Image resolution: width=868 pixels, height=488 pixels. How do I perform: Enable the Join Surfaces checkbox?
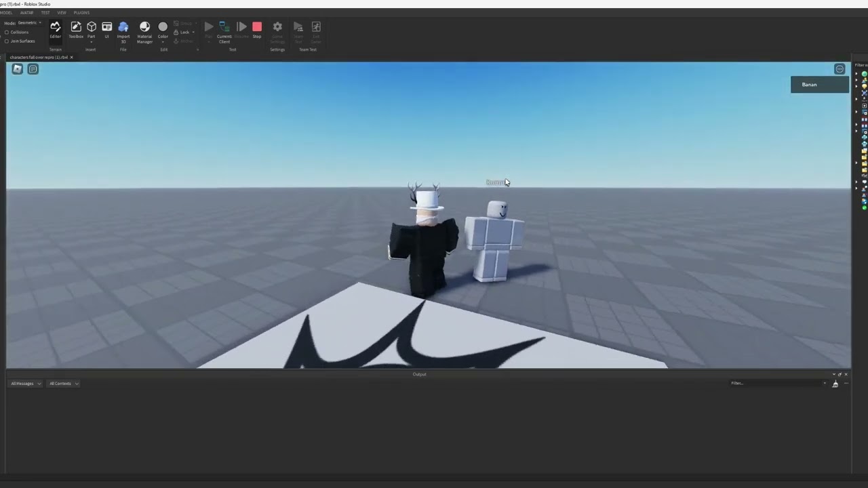coord(7,41)
